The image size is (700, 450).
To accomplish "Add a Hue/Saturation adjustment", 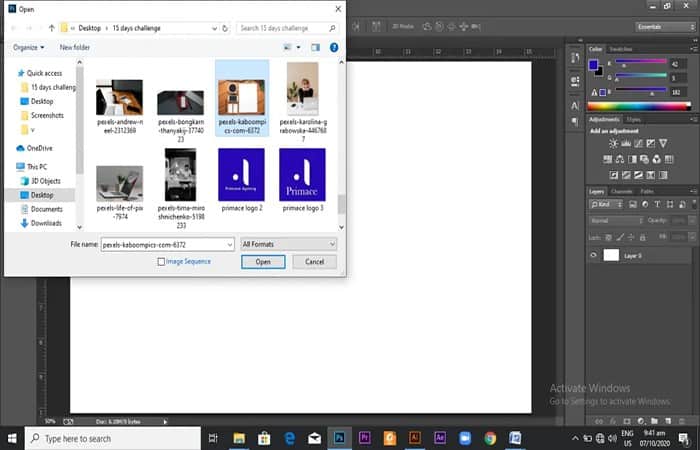I will pyautogui.click(x=608, y=159).
